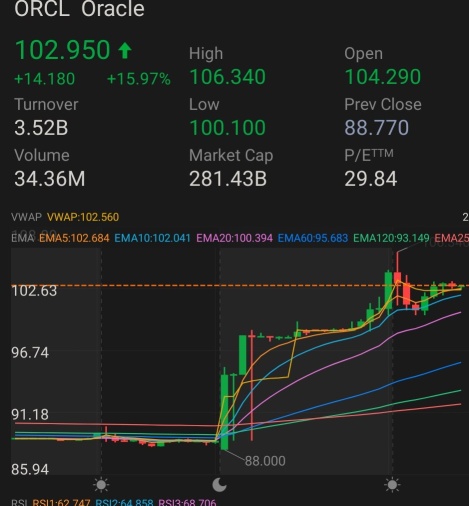Select the ORCL Oracle stock title
Viewport: 469px width, 506px height.
[79, 8]
